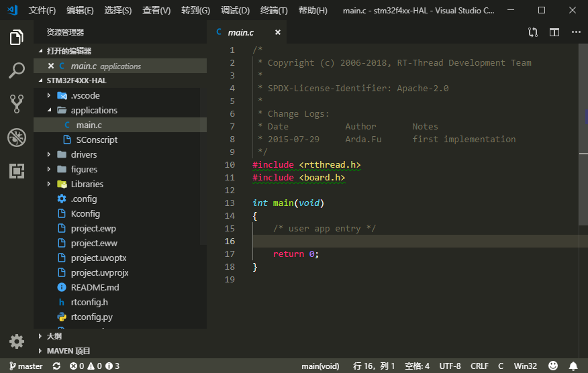Open the Manage gear settings menu

(x=17, y=341)
